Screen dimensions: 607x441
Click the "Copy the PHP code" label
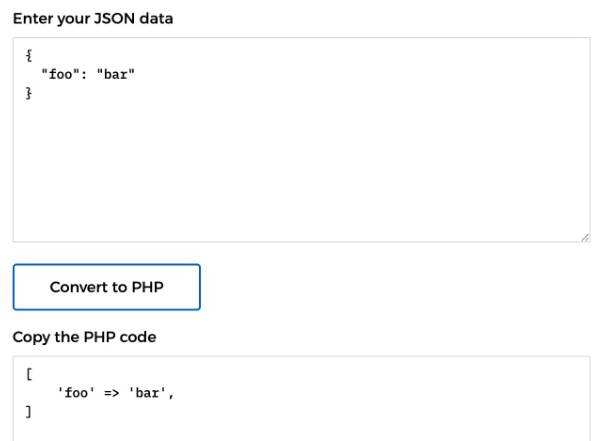tap(84, 337)
